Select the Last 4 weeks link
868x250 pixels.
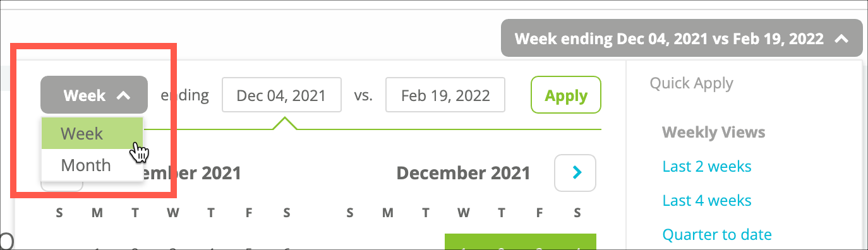tap(707, 201)
